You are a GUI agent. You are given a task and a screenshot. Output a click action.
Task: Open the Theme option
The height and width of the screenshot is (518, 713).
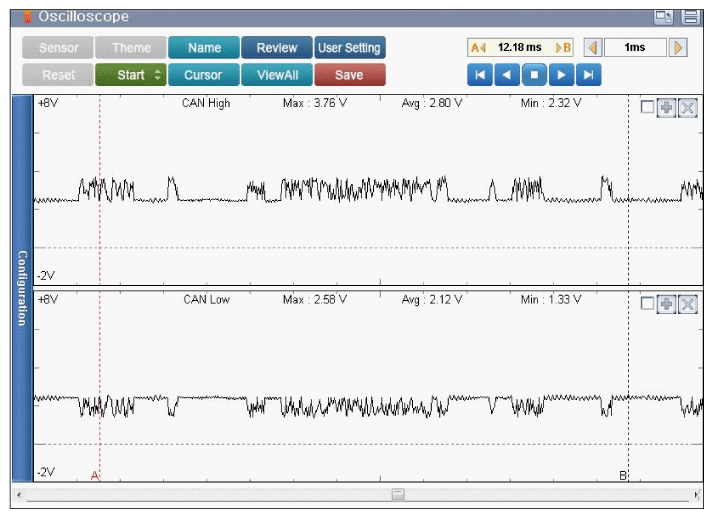tap(131, 48)
